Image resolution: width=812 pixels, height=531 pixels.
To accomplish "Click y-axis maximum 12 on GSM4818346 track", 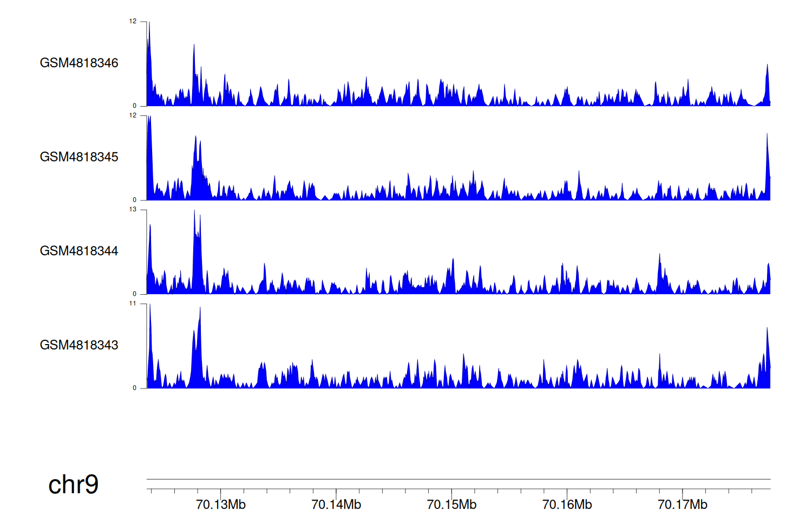I will pos(133,22).
